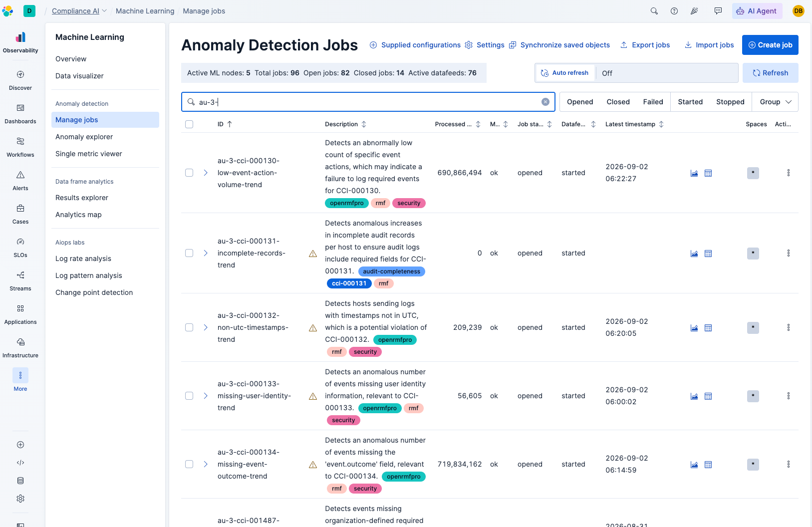Open the search magnifier in top bar
Viewport: 812px width, 527px height.
654,11
